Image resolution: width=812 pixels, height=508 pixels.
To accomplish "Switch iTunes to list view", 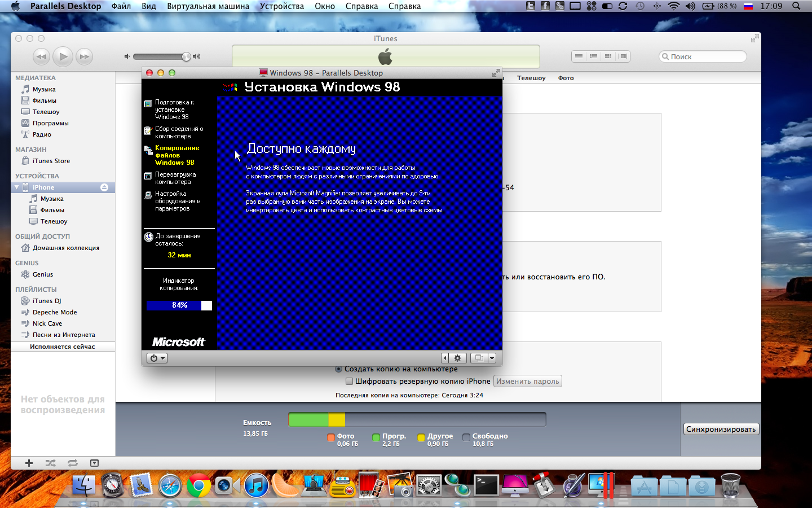I will click(x=579, y=56).
